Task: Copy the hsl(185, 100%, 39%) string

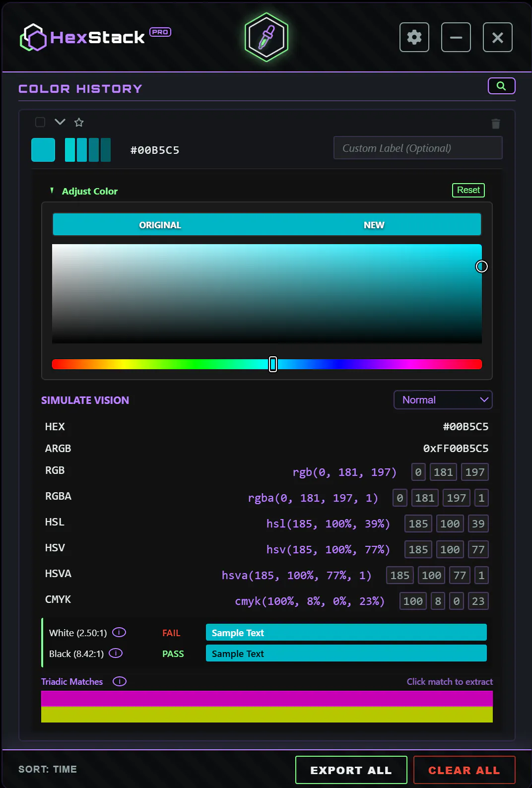Action: coord(328,524)
